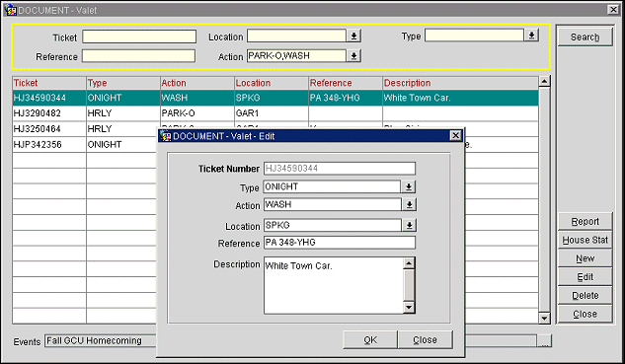Viewport: 625px width, 364px height.
Task: Close the Valet Edit dialog with the X
Action: (x=455, y=136)
